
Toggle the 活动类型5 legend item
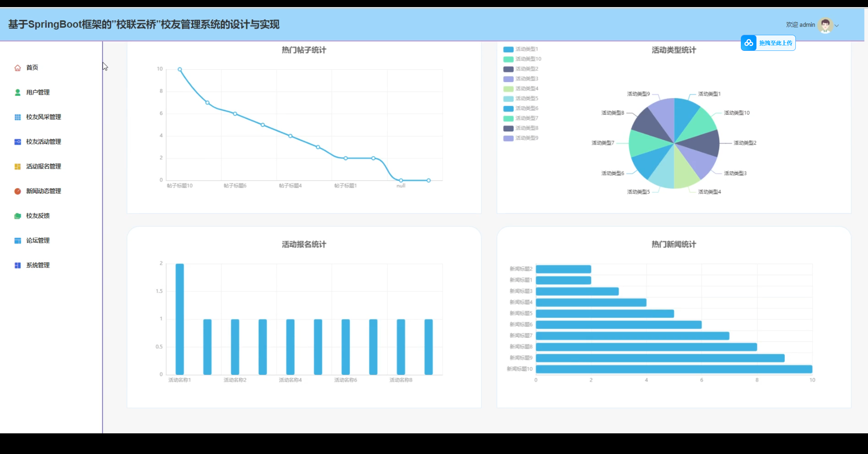[x=527, y=99]
